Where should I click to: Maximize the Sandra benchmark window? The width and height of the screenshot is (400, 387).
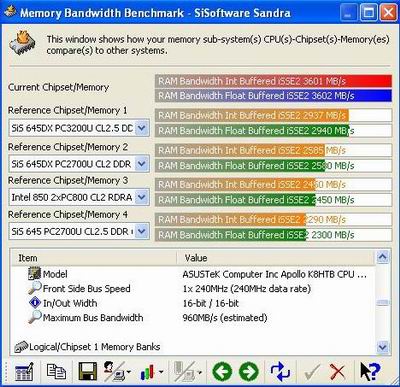[x=368, y=13]
